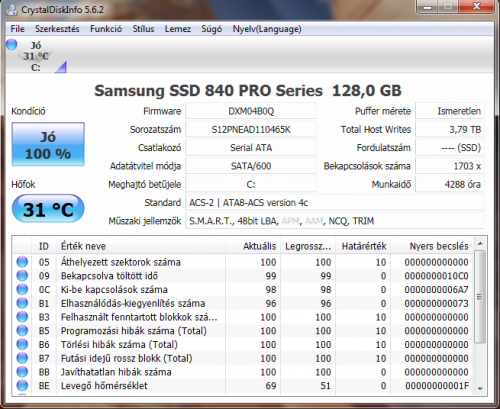Viewport: 500px width, 409px height.
Task: Select row Áthelyezett szektorok száma
Action: pos(243,262)
